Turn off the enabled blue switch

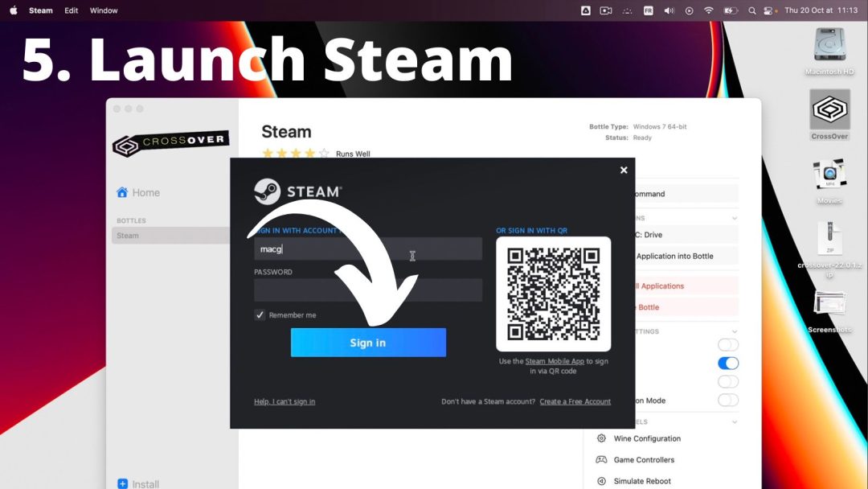728,364
